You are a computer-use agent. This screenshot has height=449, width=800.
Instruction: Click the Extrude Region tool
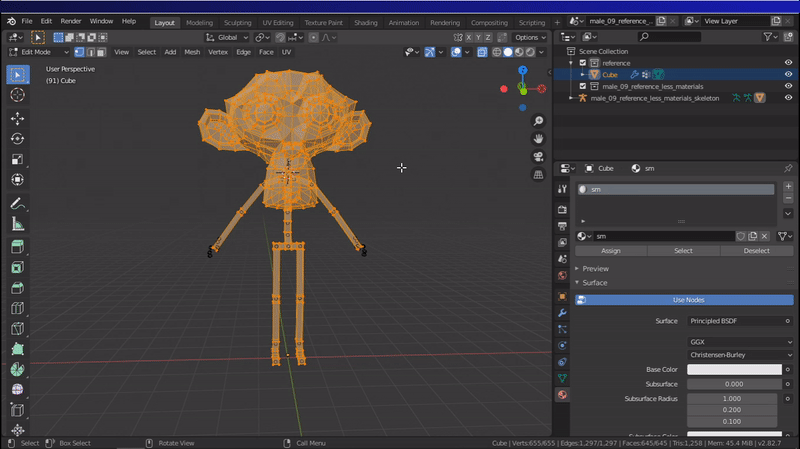tap(17, 246)
